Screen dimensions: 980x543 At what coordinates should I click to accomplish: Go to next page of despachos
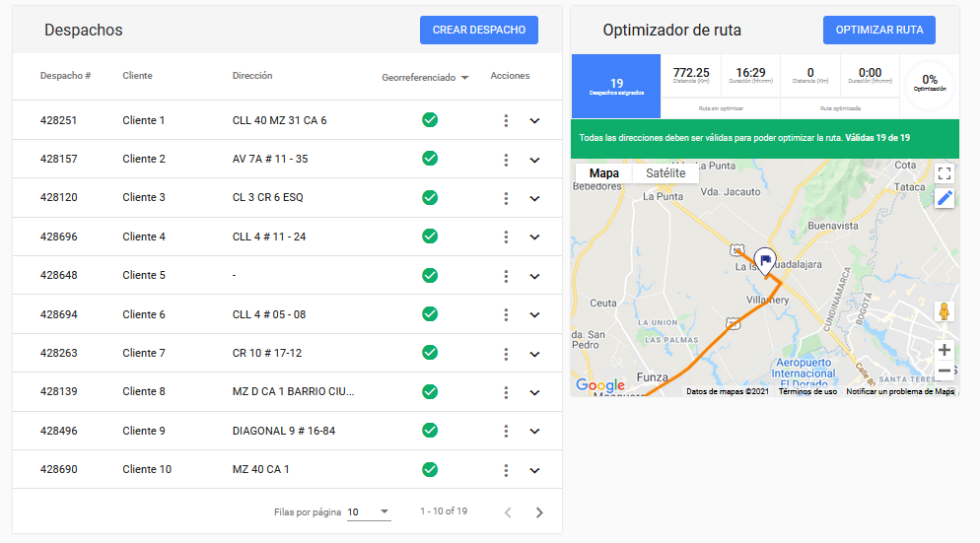539,512
